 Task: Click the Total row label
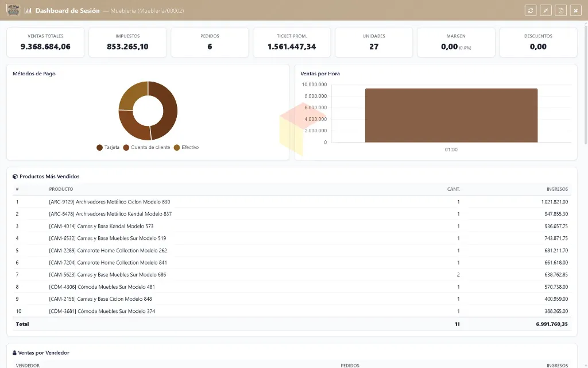click(x=22, y=324)
